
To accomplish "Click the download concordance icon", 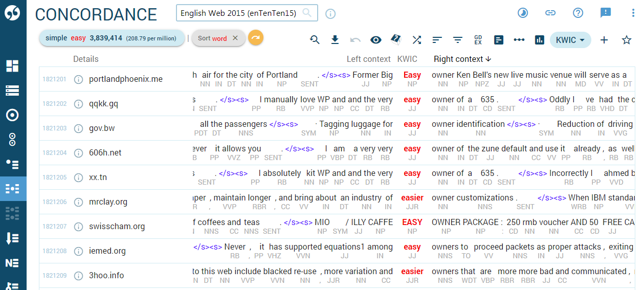I will [335, 40].
